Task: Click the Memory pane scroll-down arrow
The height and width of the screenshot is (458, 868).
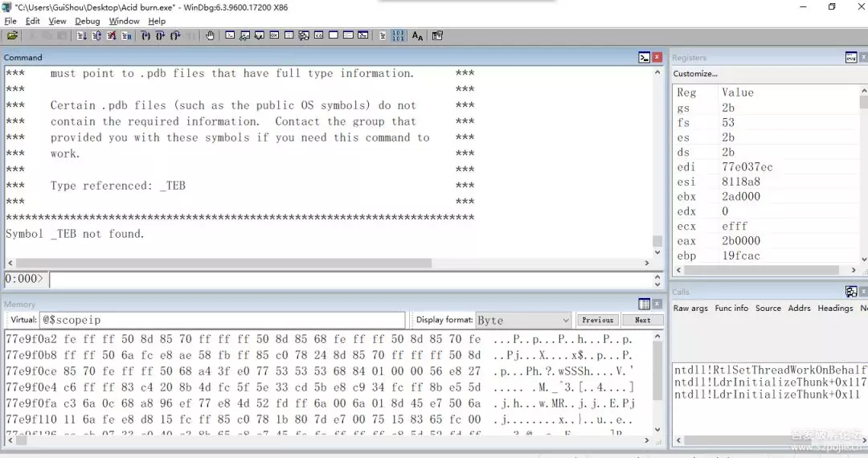Action: 657,429
